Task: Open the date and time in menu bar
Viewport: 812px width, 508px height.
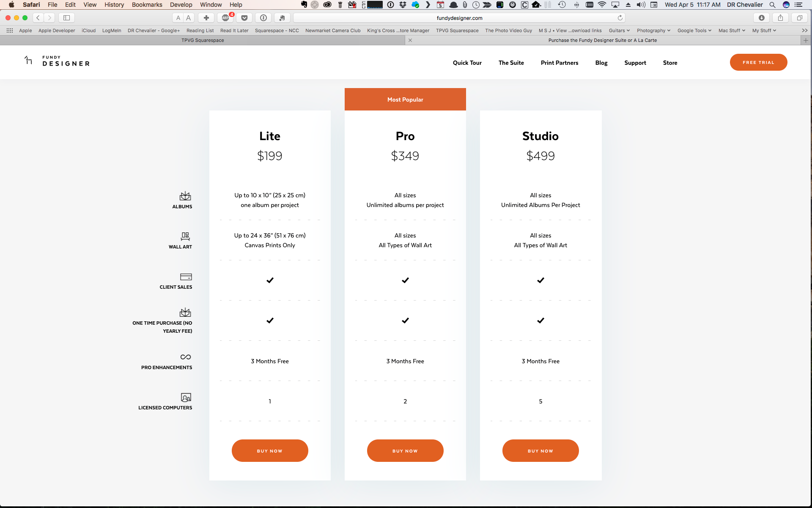Action: pos(693,5)
